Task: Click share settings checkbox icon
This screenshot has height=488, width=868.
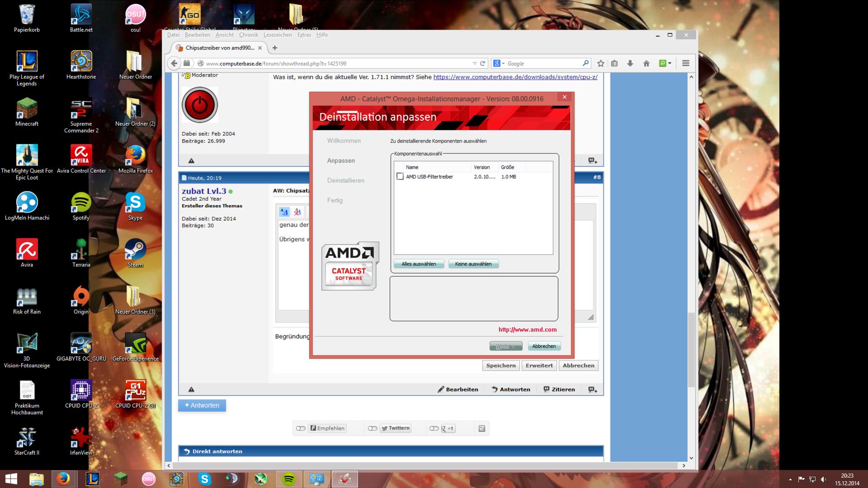Action: (482, 428)
